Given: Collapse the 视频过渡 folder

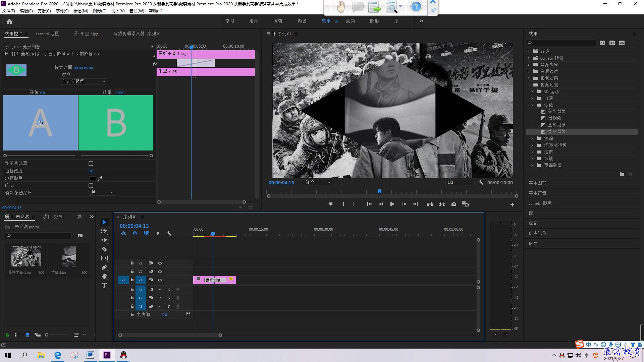Looking at the screenshot, I should pyautogui.click(x=529, y=85).
